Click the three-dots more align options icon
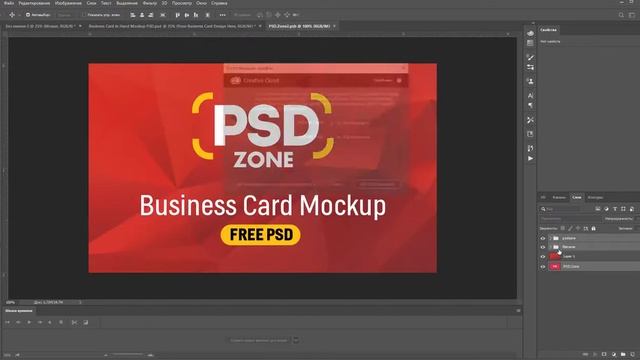Viewport: 640px width, 360px height. [222, 15]
